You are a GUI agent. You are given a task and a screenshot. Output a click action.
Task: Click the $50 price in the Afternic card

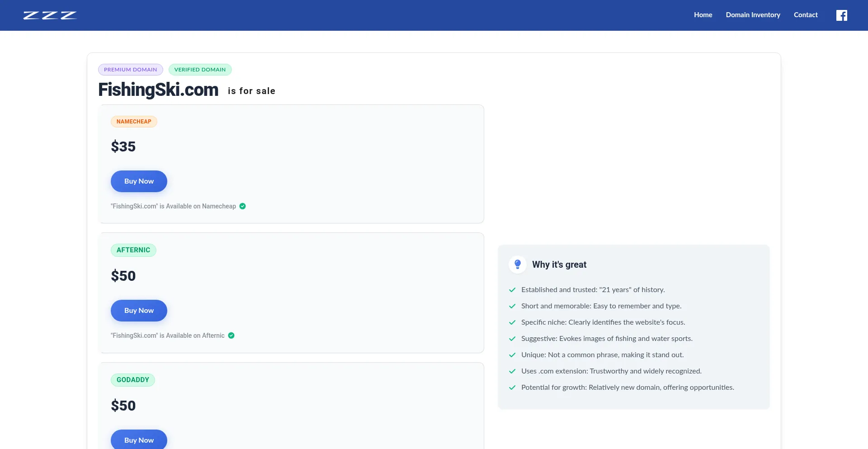click(x=123, y=276)
